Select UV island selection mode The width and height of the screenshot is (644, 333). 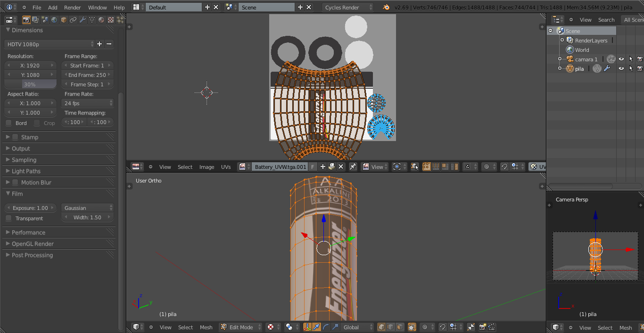click(454, 166)
